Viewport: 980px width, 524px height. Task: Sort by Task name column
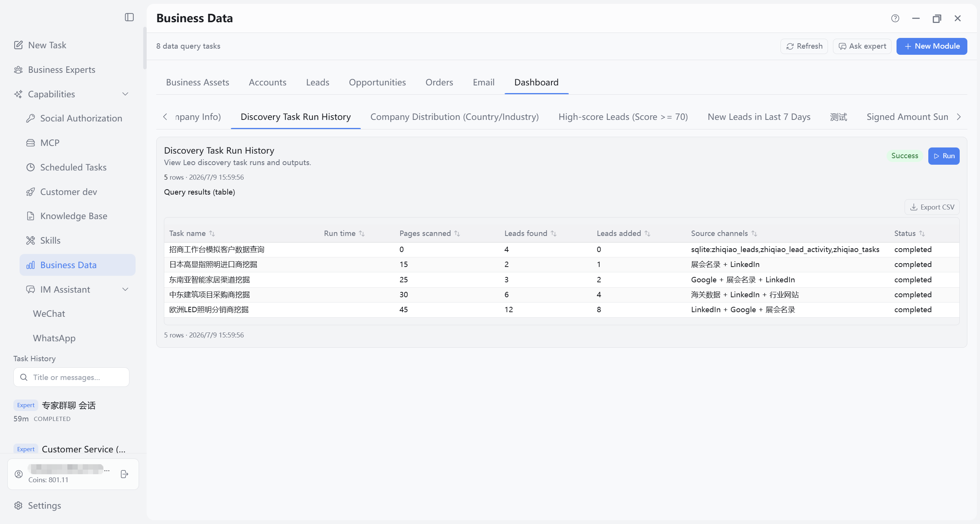pyautogui.click(x=212, y=233)
